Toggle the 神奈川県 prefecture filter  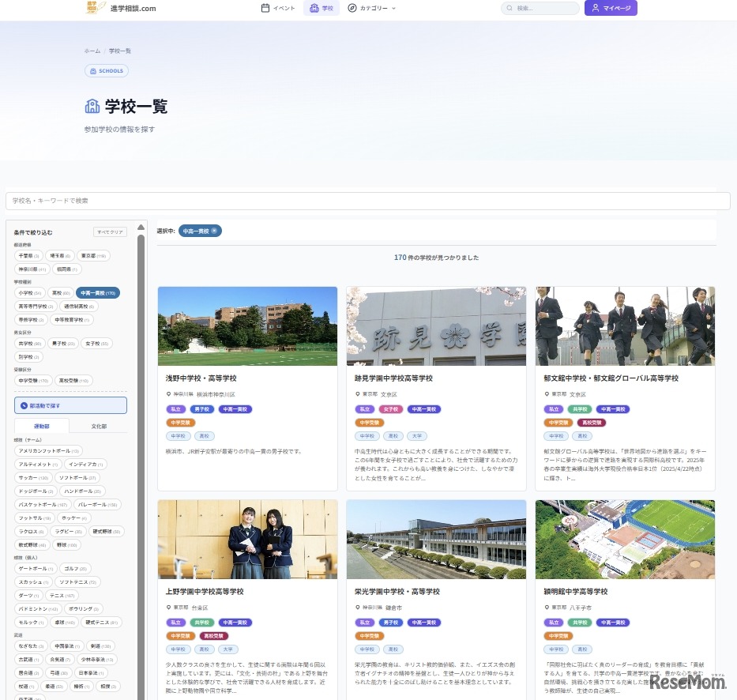[32, 269]
